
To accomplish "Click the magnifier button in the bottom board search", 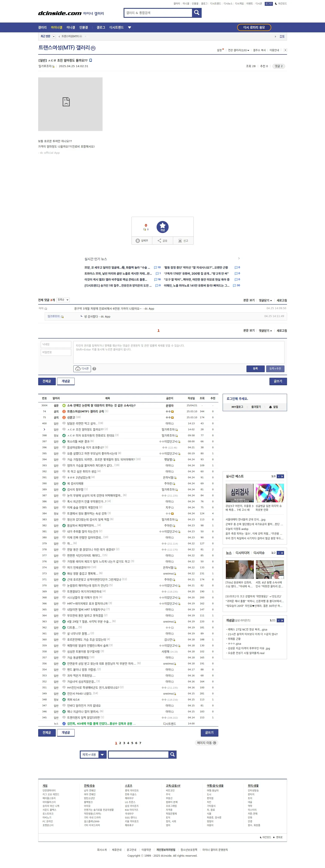I will [172, 754].
